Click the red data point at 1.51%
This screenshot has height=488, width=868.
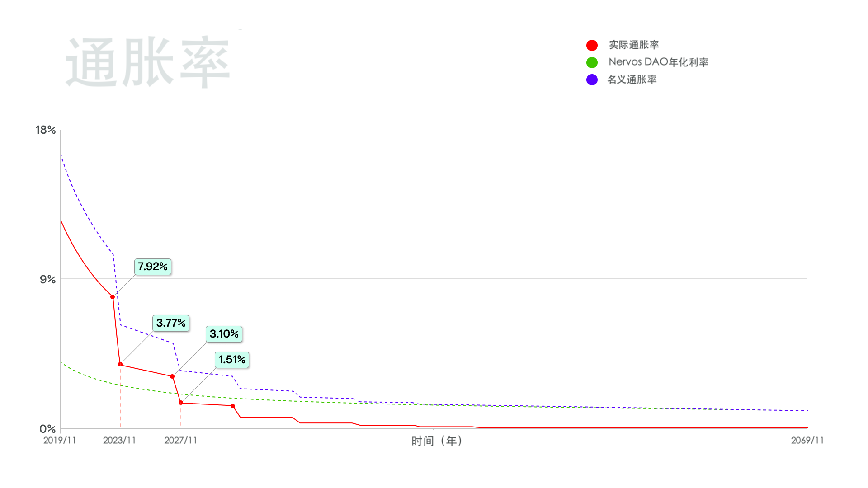pos(181,403)
